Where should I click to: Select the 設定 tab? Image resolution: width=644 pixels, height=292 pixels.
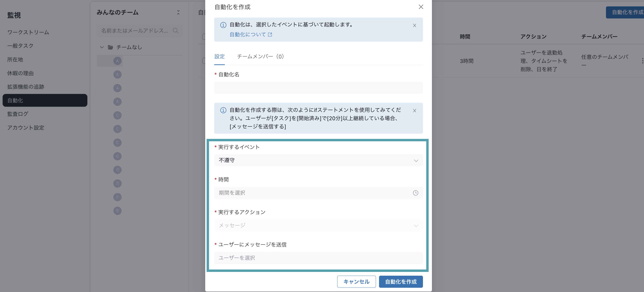(x=219, y=56)
